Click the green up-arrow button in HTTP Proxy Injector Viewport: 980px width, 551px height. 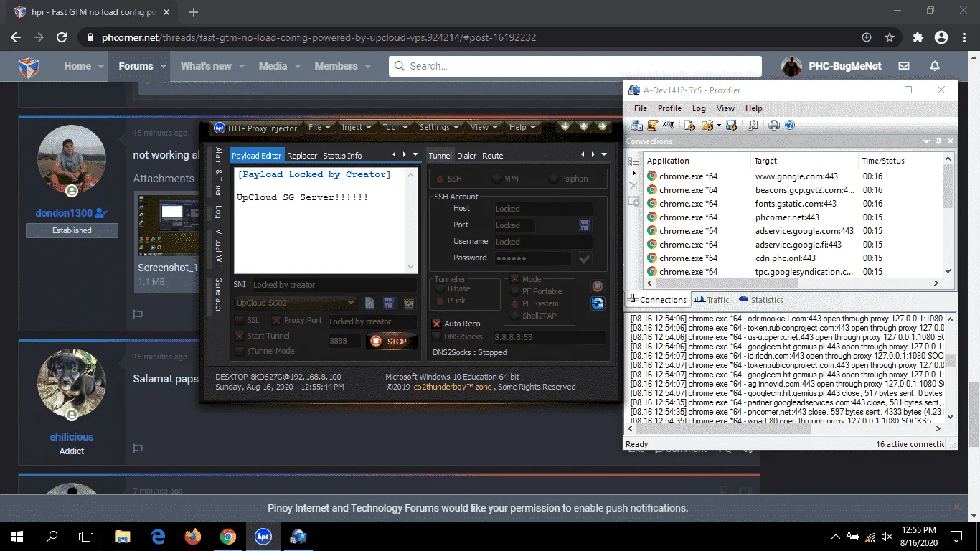click(x=584, y=126)
